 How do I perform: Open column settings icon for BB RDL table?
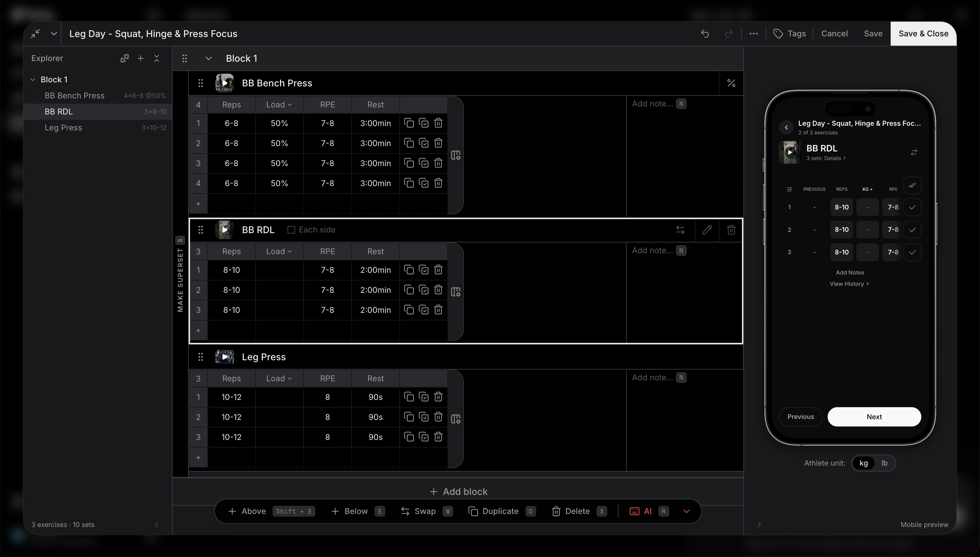[x=456, y=292]
